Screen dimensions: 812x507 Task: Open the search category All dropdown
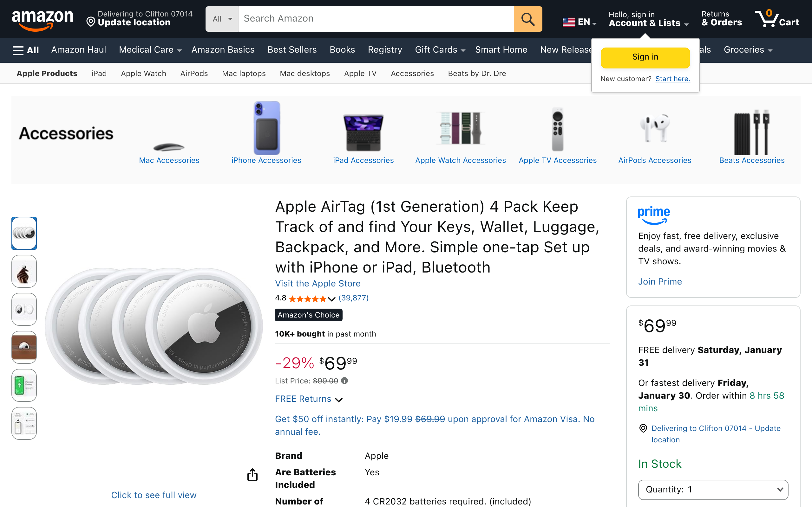pyautogui.click(x=222, y=19)
